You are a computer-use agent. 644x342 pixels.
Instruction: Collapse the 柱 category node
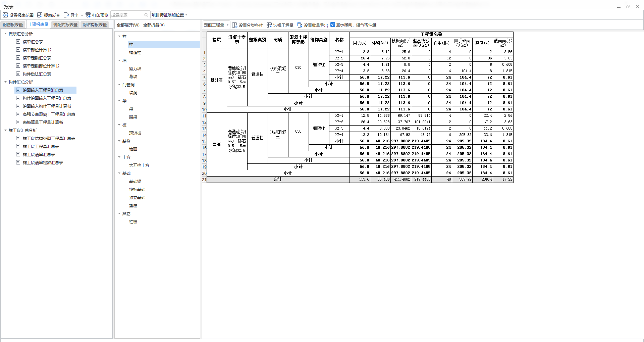point(119,36)
